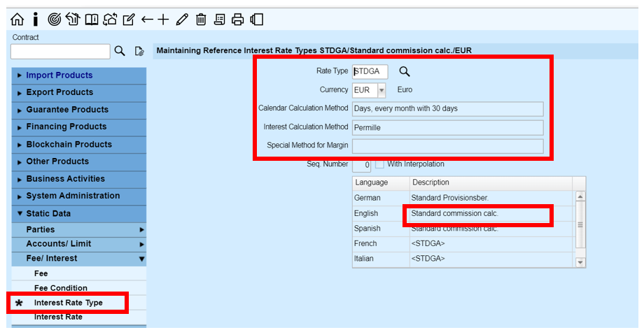Screen dimensions: 644x330
Task: Click the Home icon in the toolbar
Action: [17, 20]
